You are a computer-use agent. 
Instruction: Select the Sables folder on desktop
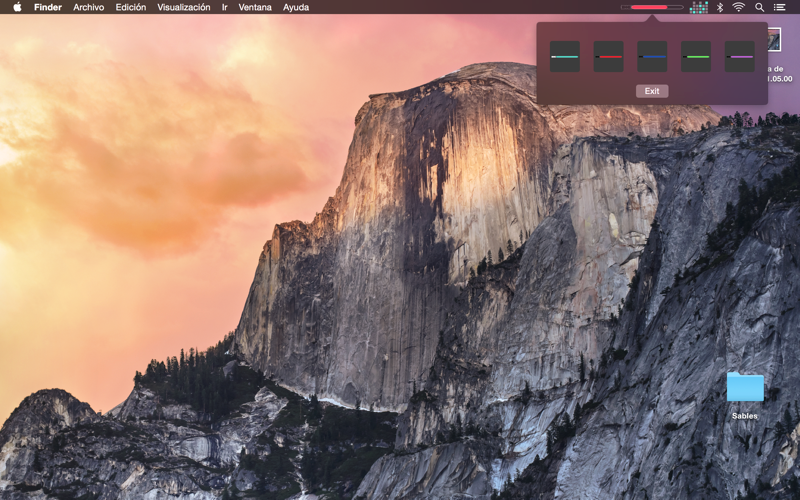(745, 395)
